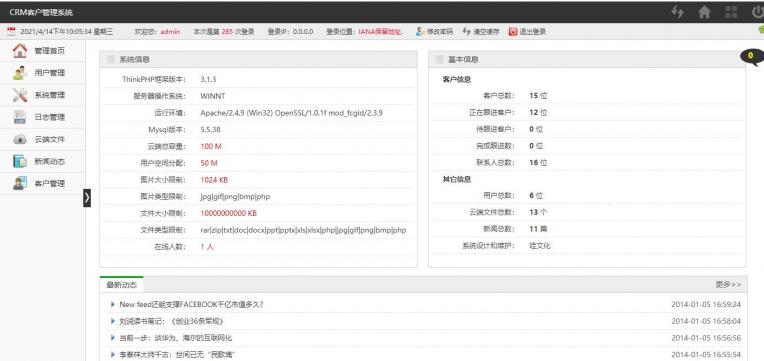Open the news item 李泰祥大师千古
The width and height of the screenshot is (764, 361).
coord(177,355)
